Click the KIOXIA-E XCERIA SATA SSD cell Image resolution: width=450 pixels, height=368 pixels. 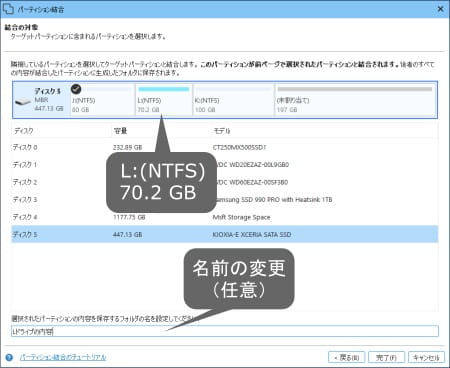coord(252,235)
